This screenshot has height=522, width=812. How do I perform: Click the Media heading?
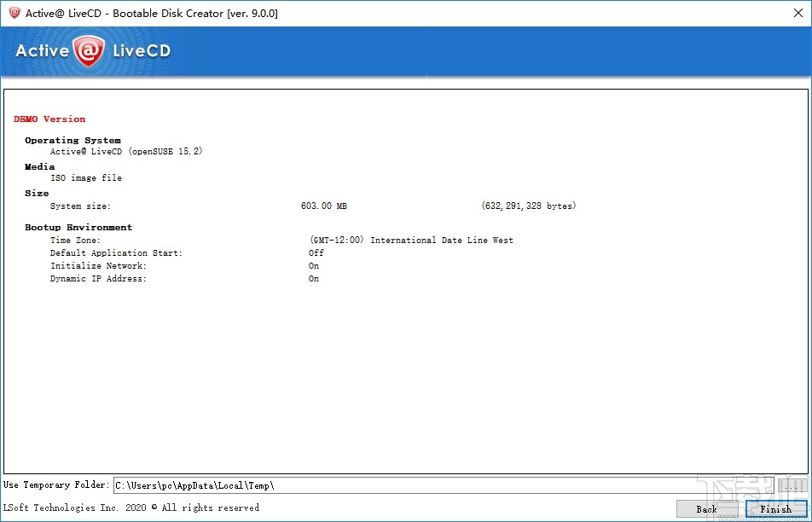39,167
